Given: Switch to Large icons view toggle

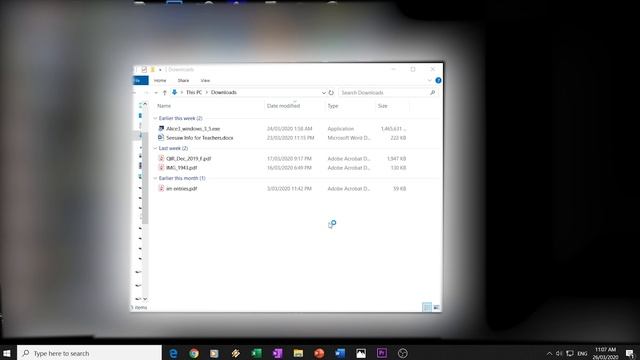Looking at the screenshot, I should tap(436, 307).
